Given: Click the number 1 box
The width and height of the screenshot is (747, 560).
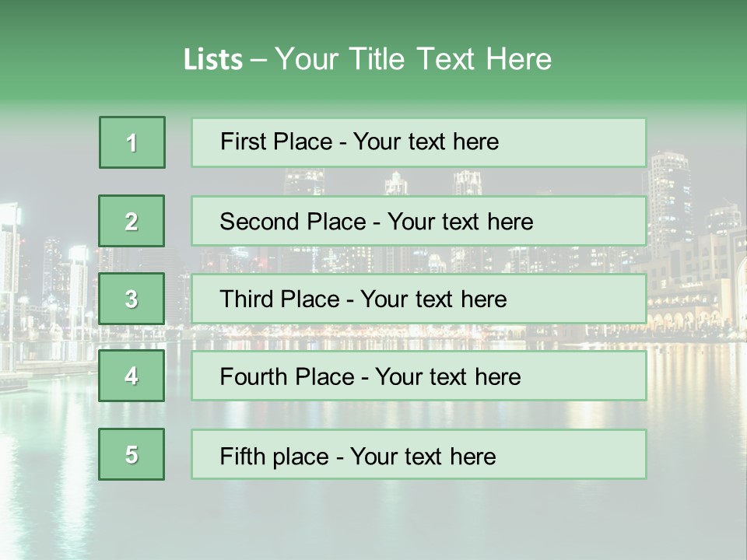Looking at the screenshot, I should tap(132, 142).
